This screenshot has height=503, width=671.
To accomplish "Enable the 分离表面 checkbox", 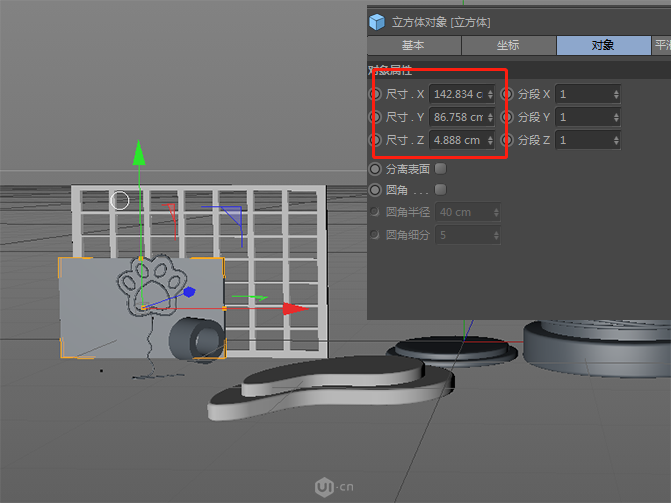I will click(440, 169).
